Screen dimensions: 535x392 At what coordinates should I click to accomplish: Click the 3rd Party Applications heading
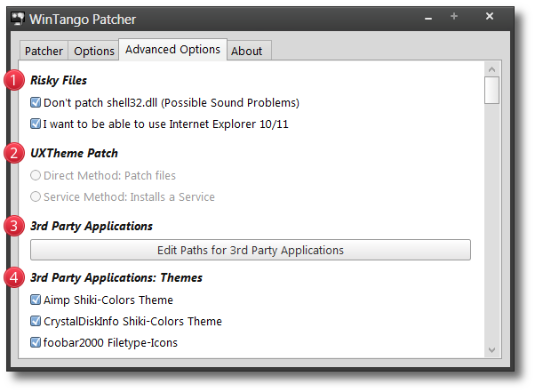(x=92, y=226)
